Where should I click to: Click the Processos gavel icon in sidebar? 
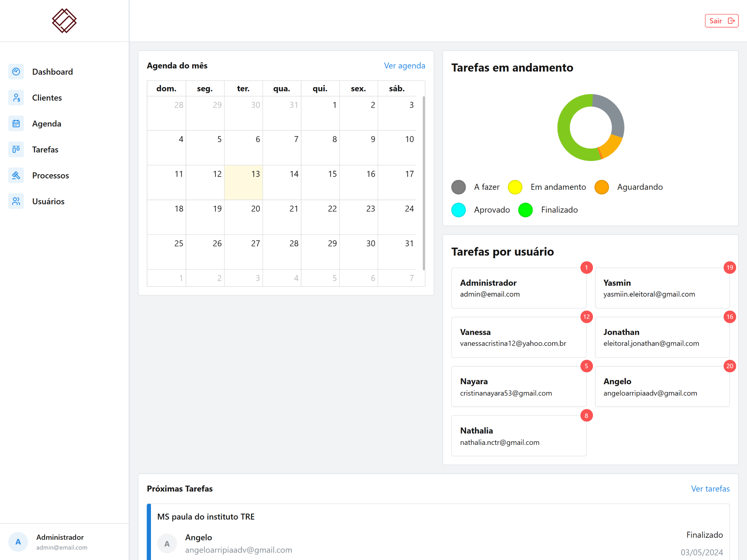[x=16, y=175]
